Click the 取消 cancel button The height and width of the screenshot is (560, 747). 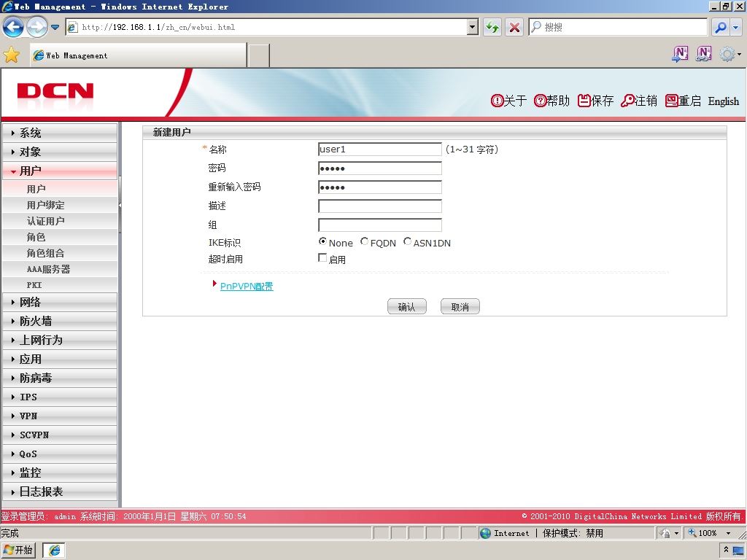tap(460, 307)
